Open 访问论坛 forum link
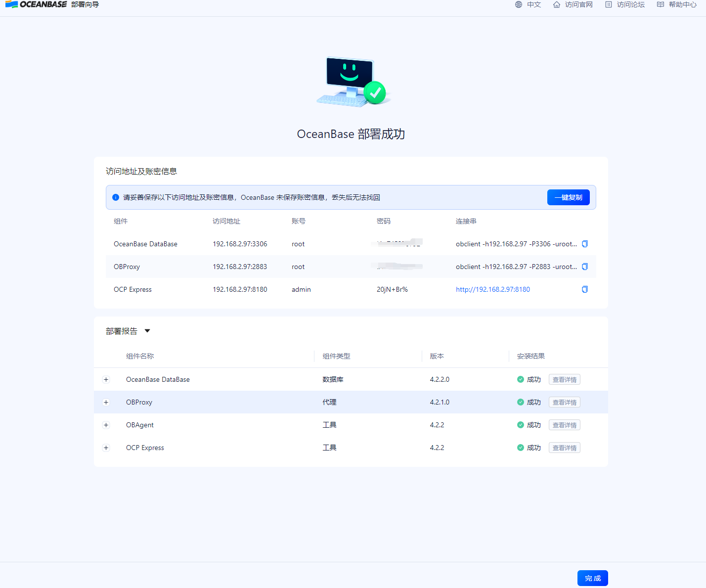This screenshot has height=588, width=706. (631, 4)
